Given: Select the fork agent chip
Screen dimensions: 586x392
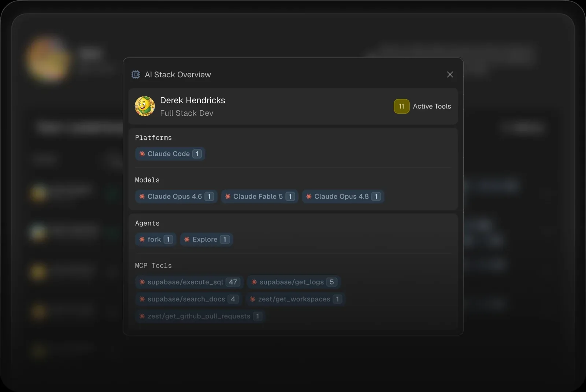Looking at the screenshot, I should pos(156,239).
